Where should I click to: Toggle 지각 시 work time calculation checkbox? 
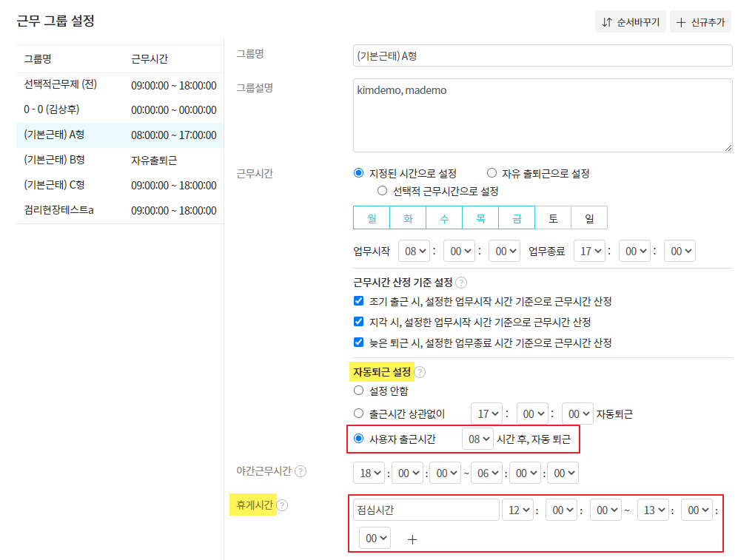tap(359, 323)
